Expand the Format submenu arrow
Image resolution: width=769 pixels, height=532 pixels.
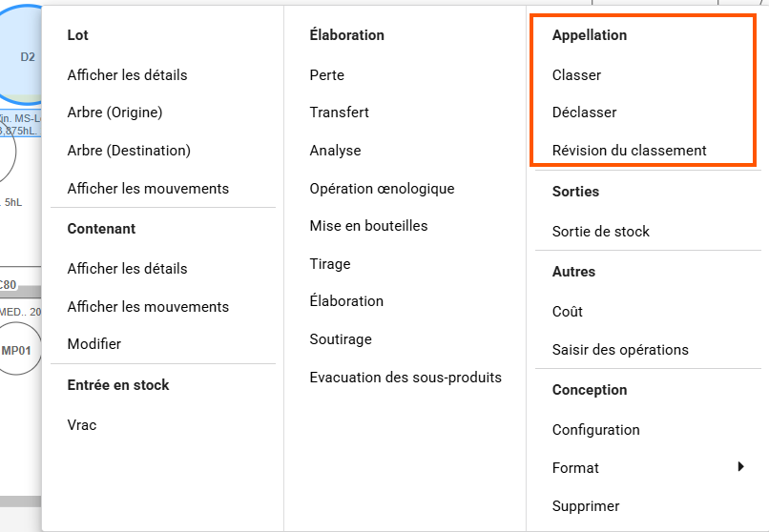(x=740, y=467)
